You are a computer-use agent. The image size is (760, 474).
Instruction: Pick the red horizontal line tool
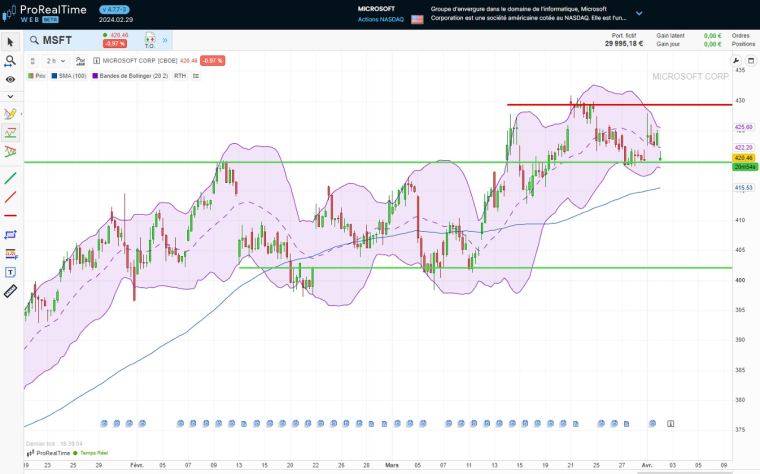pos(10,215)
